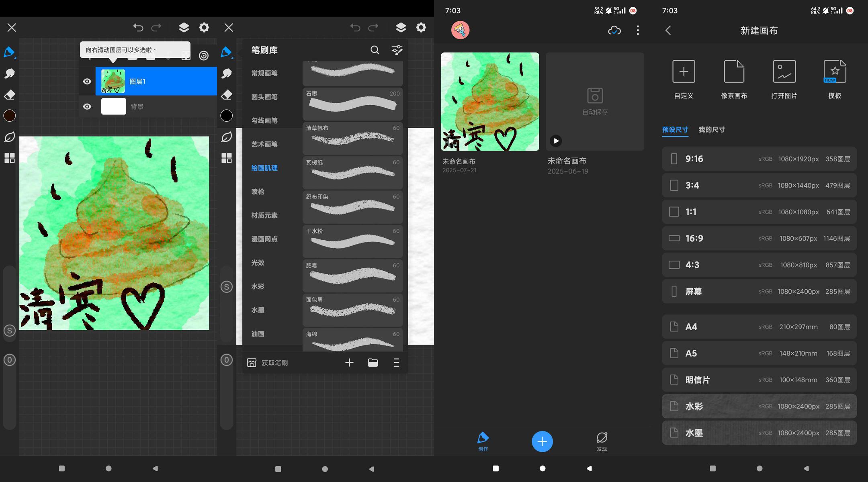
Task: Open three-dot more options menu
Action: (x=638, y=30)
